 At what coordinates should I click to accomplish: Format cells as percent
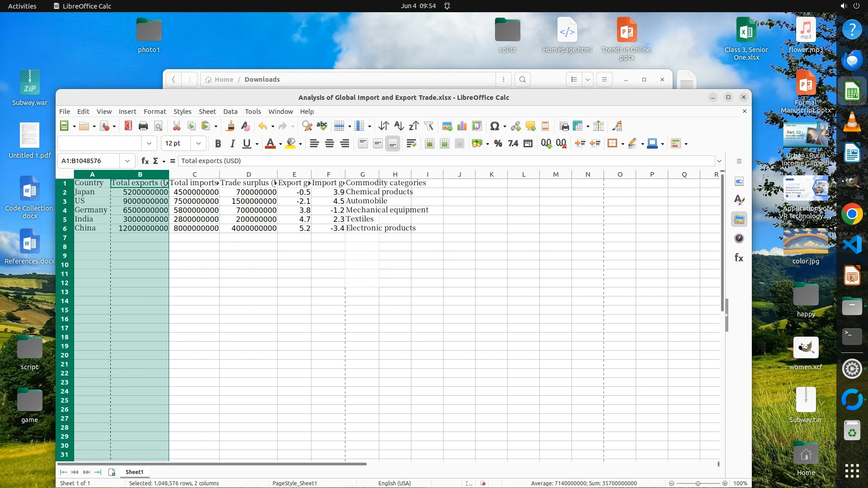[x=498, y=144]
